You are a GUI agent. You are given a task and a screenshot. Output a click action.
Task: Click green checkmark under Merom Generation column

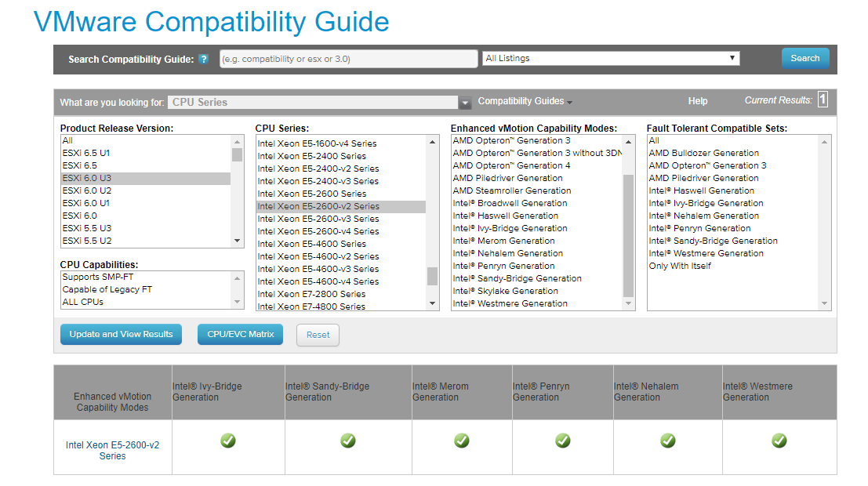462,441
